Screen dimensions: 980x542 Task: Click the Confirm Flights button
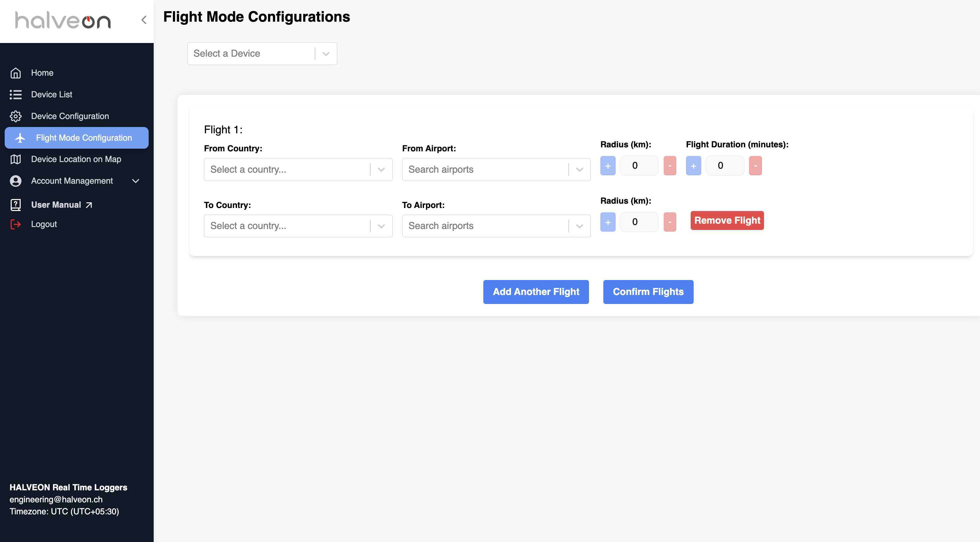coord(648,292)
